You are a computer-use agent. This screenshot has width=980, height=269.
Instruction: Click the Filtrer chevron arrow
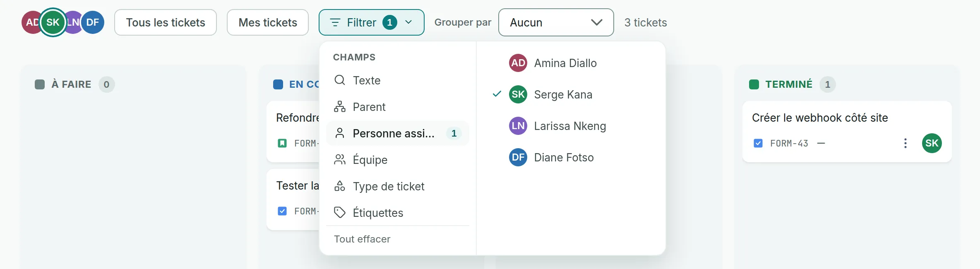pos(408,22)
